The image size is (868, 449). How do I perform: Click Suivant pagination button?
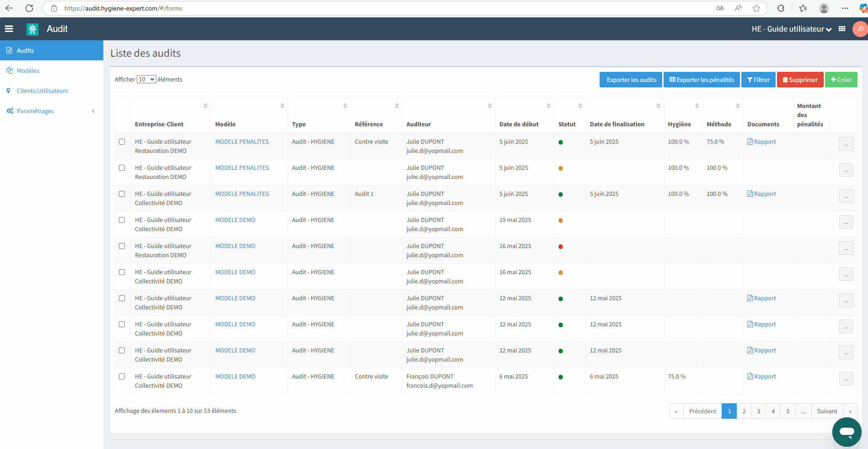(x=827, y=411)
